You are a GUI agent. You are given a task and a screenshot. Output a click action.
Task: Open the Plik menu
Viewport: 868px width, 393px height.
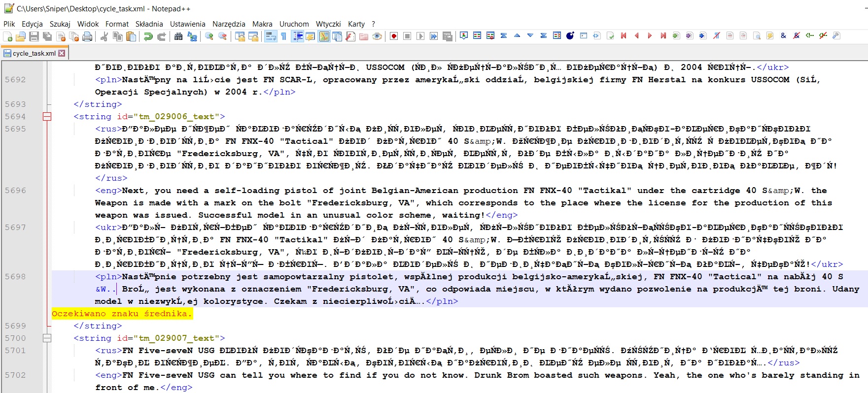[9, 24]
